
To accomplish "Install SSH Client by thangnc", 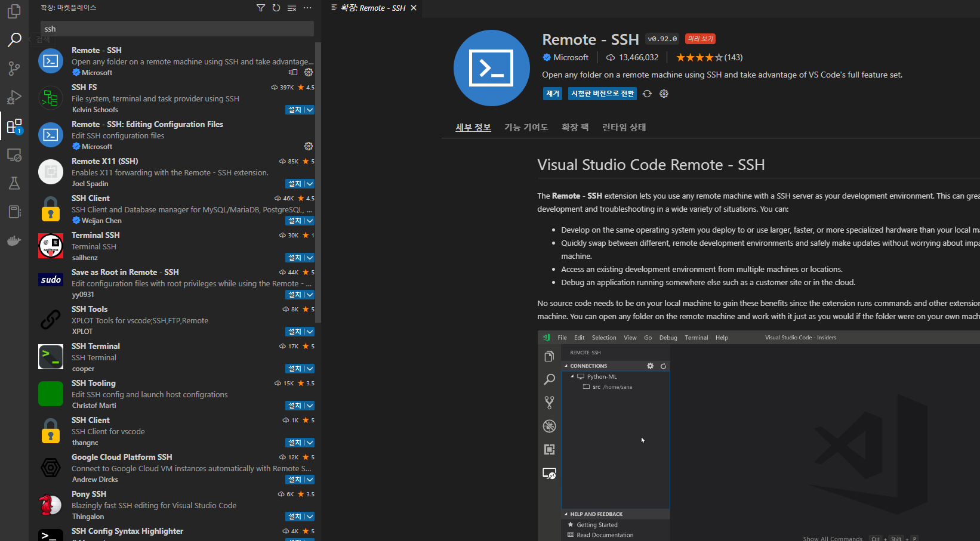I will coord(295,443).
